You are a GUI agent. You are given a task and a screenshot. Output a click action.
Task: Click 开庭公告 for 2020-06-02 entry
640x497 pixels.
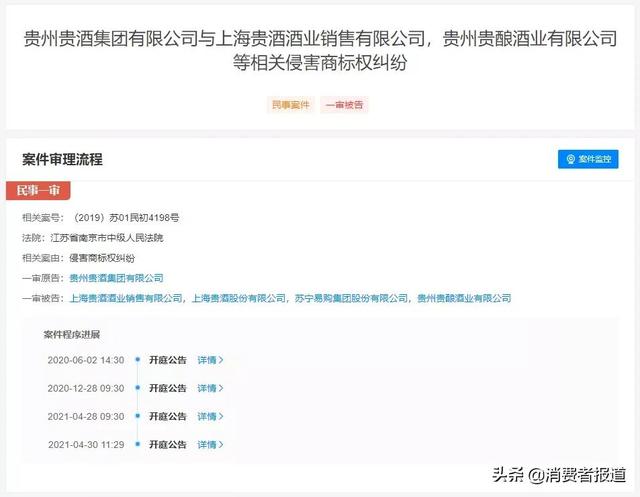[168, 360]
